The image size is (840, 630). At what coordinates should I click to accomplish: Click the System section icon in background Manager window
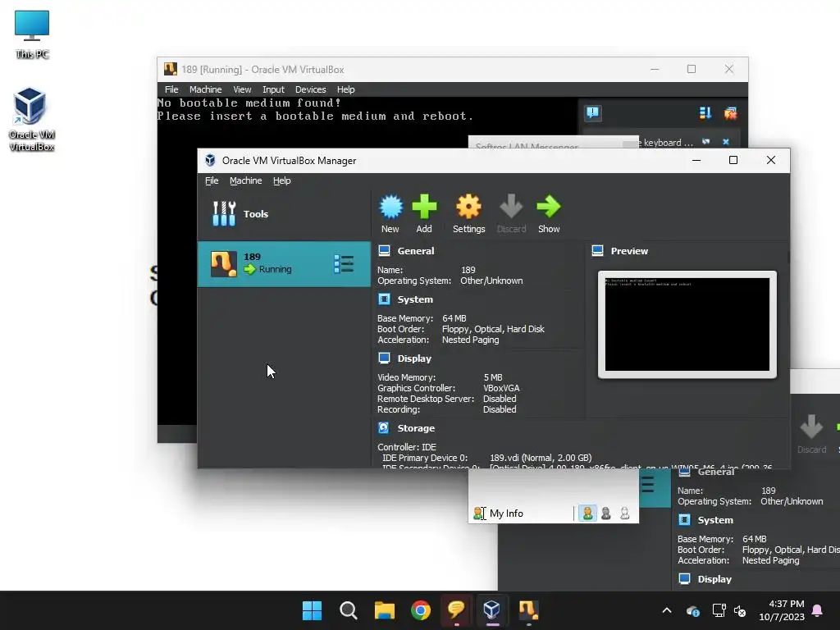(684, 519)
